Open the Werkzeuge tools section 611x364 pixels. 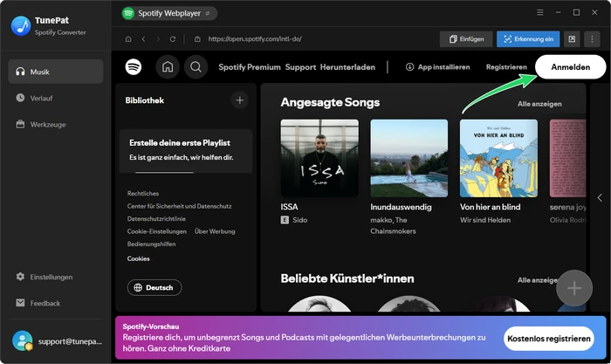tap(56, 124)
